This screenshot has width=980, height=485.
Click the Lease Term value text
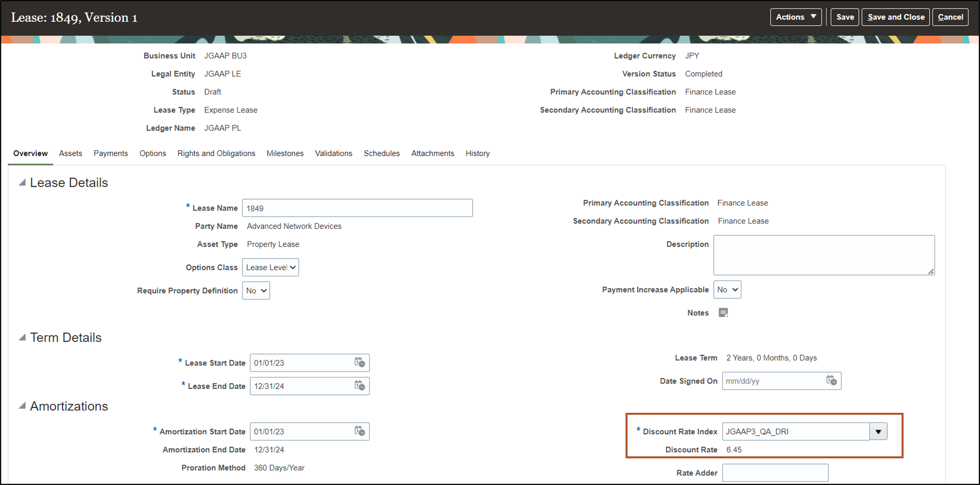coord(772,357)
